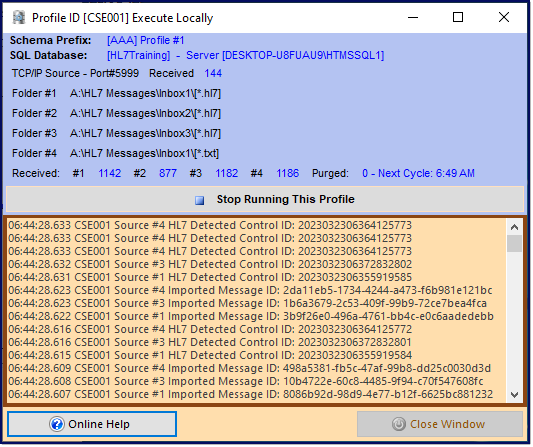Maximize the Execute Locally window
Image resolution: width=533 pixels, height=447 pixels.
[x=458, y=17]
